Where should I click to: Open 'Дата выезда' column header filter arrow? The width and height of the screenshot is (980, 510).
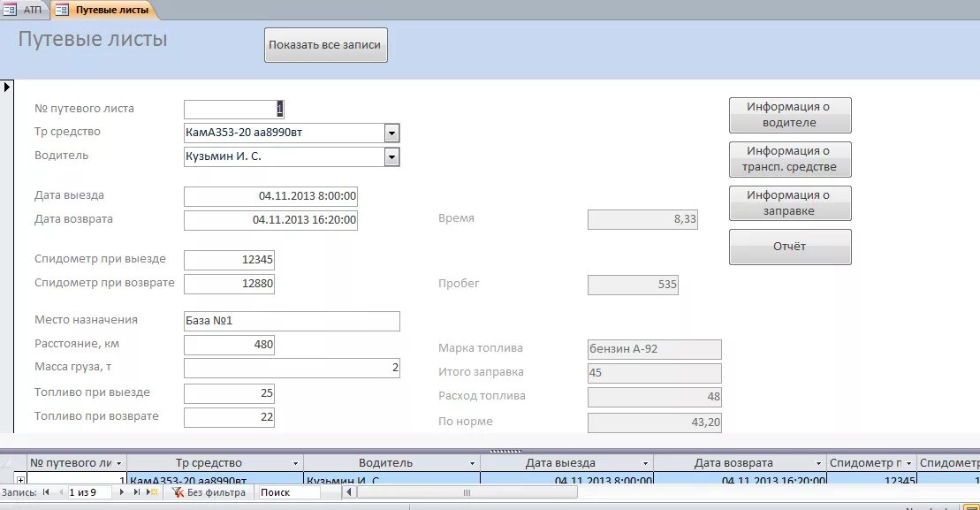(x=646, y=463)
